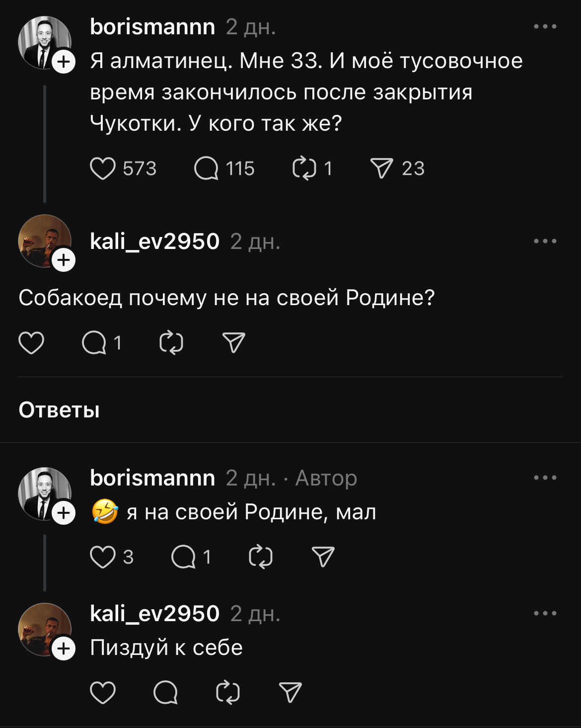Like the 'Собакоед' comment by kali_ev2950
The width and height of the screenshot is (581, 728).
point(31,343)
